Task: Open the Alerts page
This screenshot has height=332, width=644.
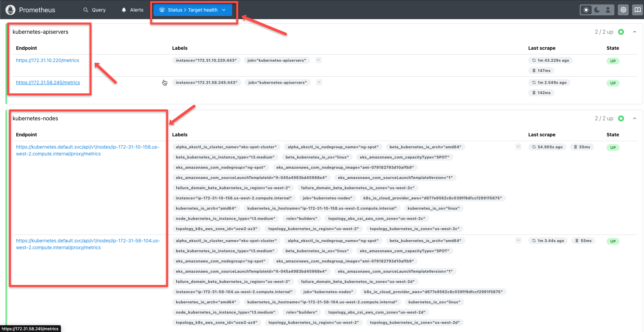Action: click(x=132, y=10)
